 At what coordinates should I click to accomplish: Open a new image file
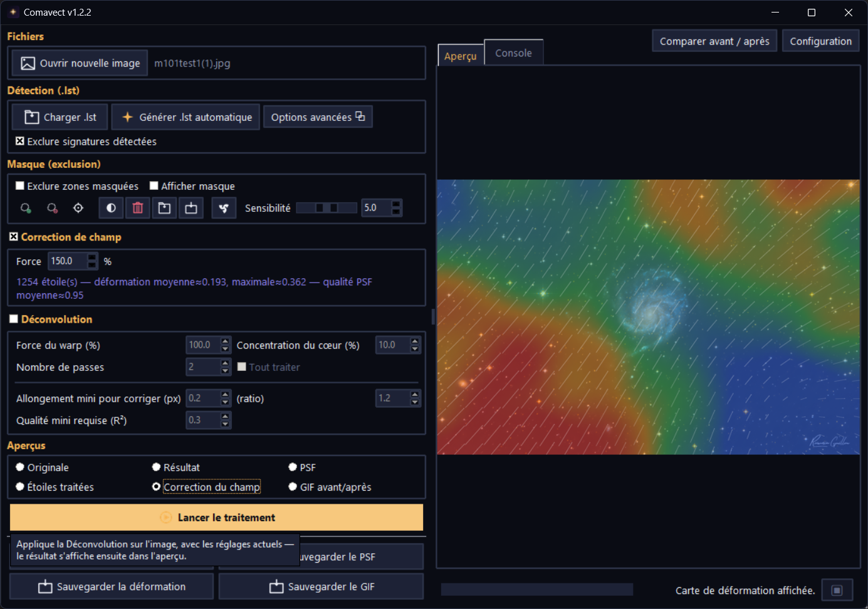click(80, 63)
